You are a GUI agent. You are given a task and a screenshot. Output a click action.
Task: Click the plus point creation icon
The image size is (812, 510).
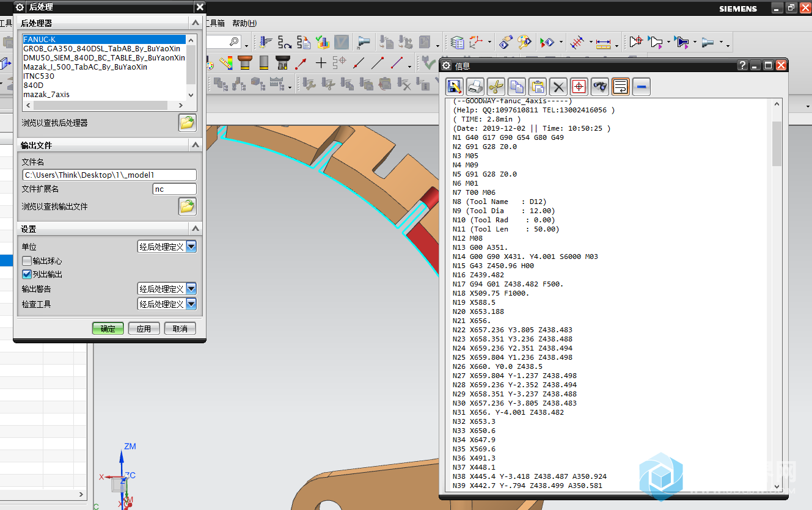pos(321,62)
